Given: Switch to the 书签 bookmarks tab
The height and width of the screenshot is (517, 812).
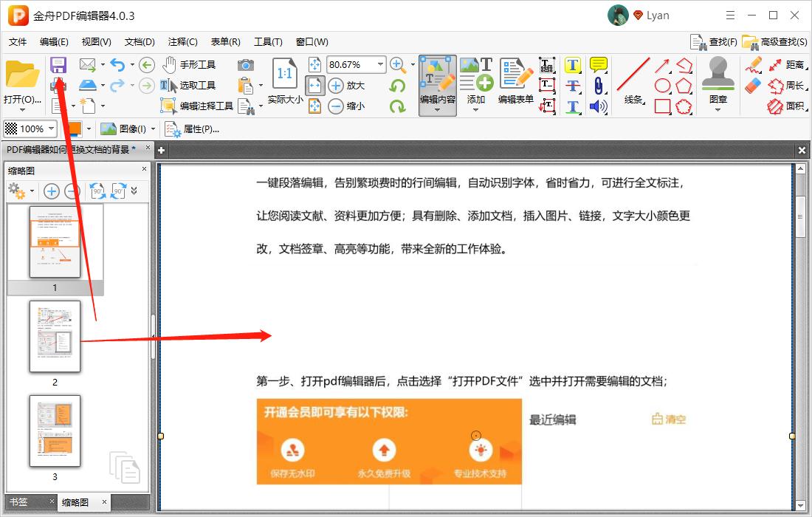Looking at the screenshot, I should (x=18, y=501).
